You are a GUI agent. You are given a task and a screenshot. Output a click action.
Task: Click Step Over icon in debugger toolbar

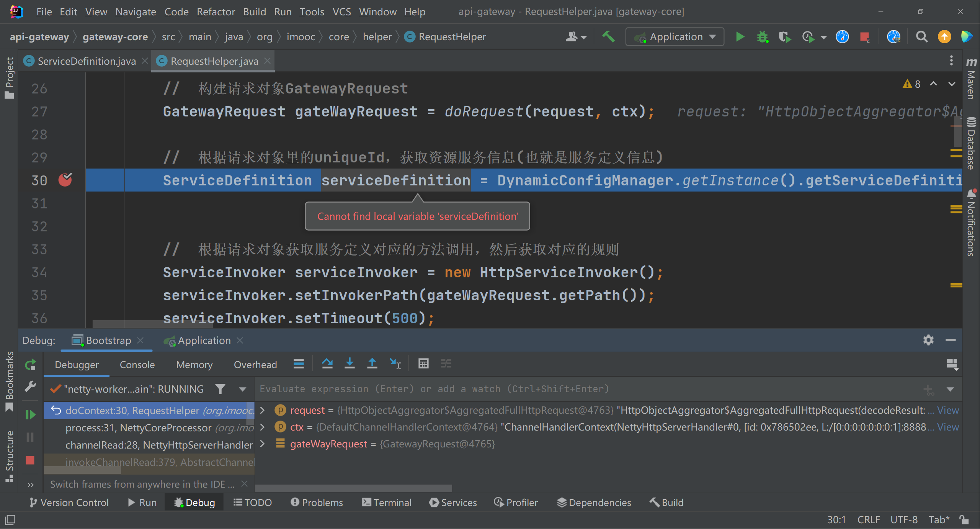(x=327, y=364)
